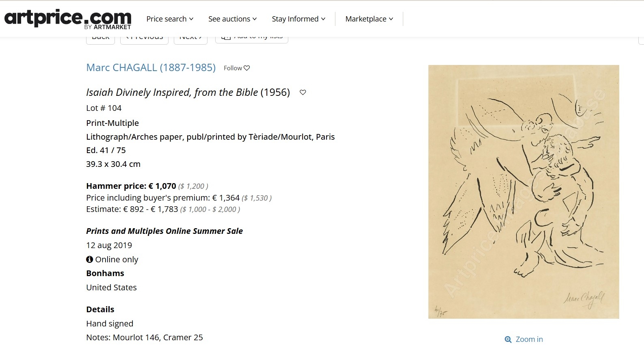Click the Online only info icon
The width and height of the screenshot is (644, 350).
tap(90, 259)
